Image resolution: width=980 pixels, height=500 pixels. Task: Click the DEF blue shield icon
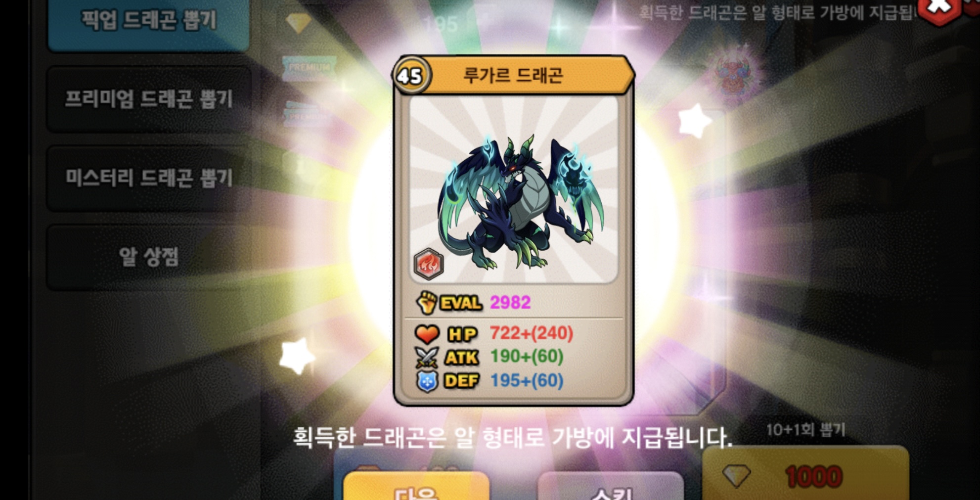pyautogui.click(x=427, y=381)
